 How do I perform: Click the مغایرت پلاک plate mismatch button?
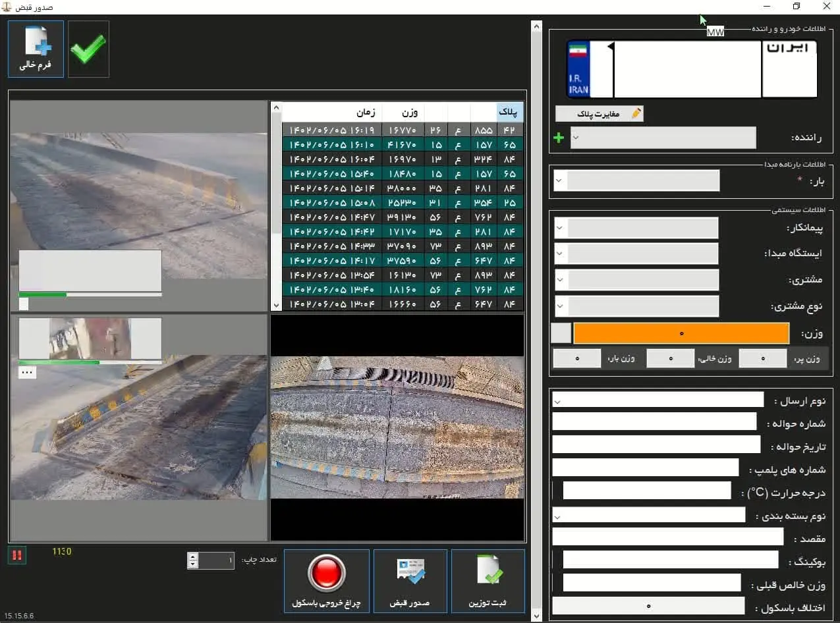[x=599, y=114]
